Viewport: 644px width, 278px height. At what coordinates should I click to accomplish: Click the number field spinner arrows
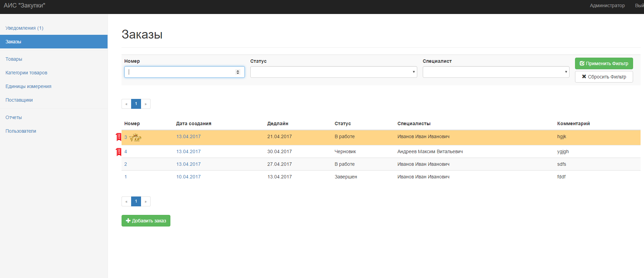pos(238,72)
